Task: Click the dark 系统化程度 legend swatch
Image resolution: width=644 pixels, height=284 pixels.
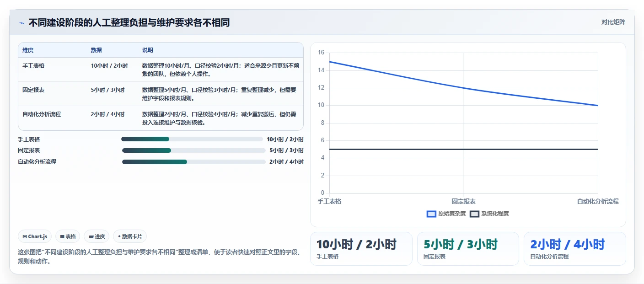Action: click(x=475, y=214)
